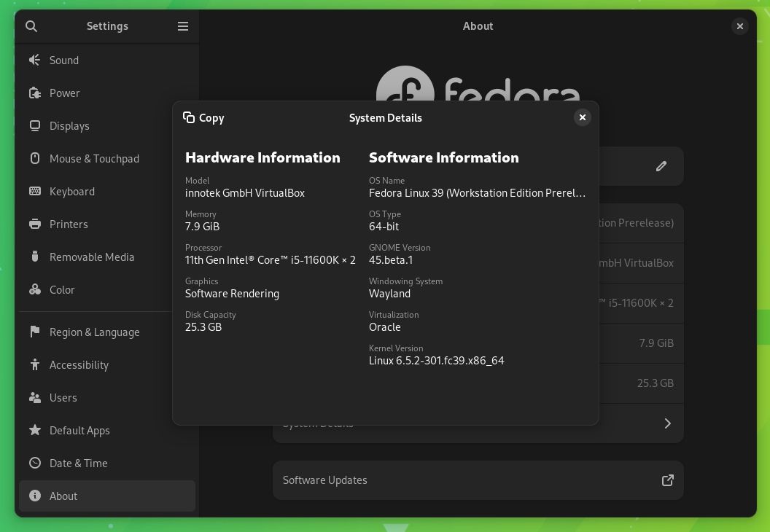Expand the System Details row chevron
The height and width of the screenshot is (532, 770).
pyautogui.click(x=667, y=423)
